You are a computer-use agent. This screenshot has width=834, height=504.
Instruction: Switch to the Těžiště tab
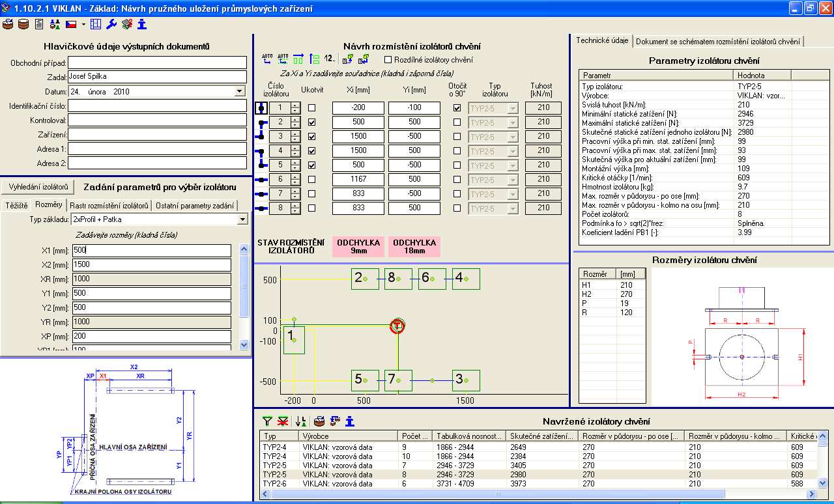click(x=17, y=205)
